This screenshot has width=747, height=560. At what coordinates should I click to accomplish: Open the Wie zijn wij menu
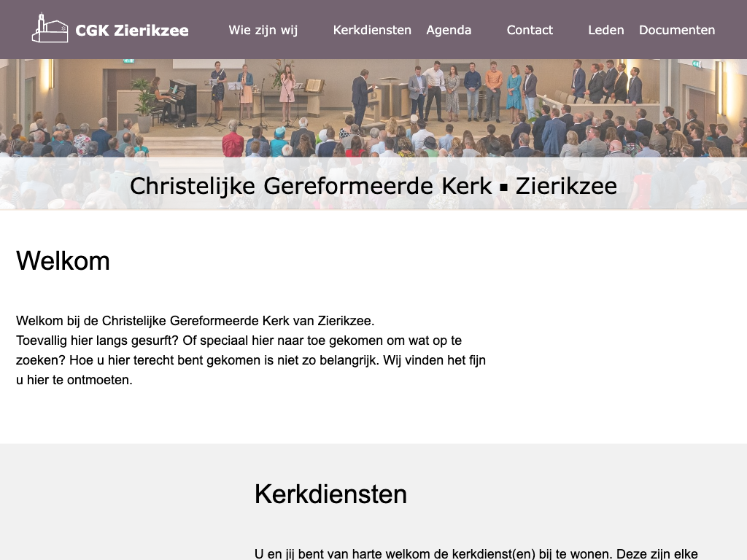pos(263,30)
